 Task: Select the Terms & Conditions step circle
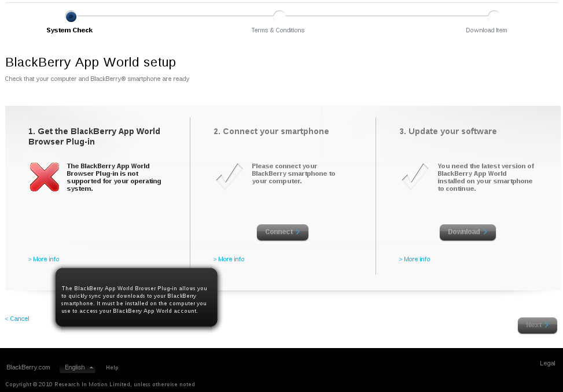(279, 16)
